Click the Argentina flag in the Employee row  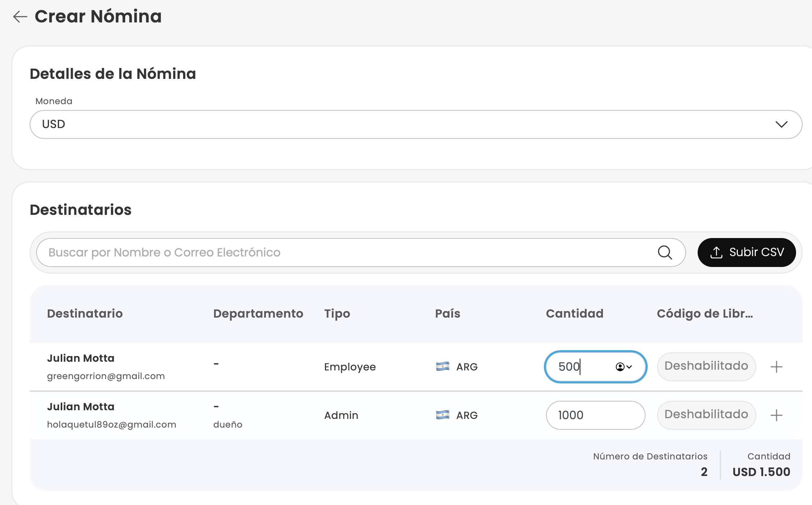[443, 366]
